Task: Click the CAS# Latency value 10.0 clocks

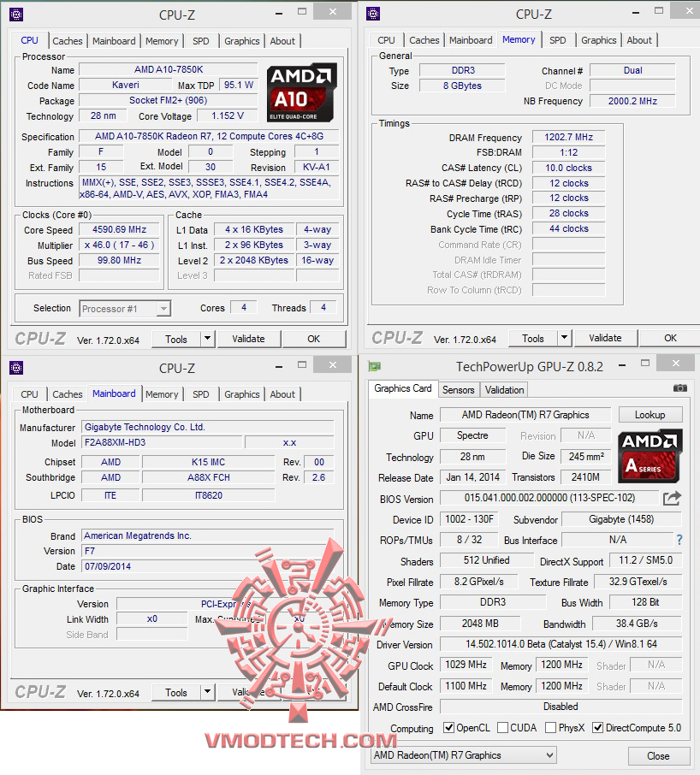Action: point(568,168)
